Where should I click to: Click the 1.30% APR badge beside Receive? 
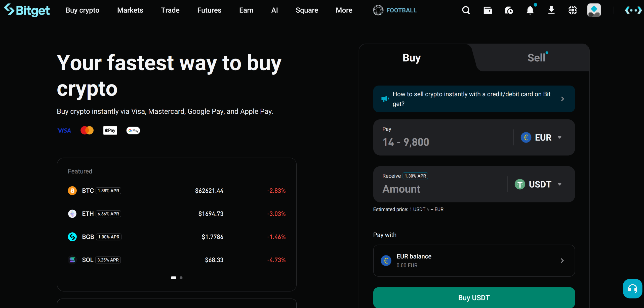(x=415, y=176)
